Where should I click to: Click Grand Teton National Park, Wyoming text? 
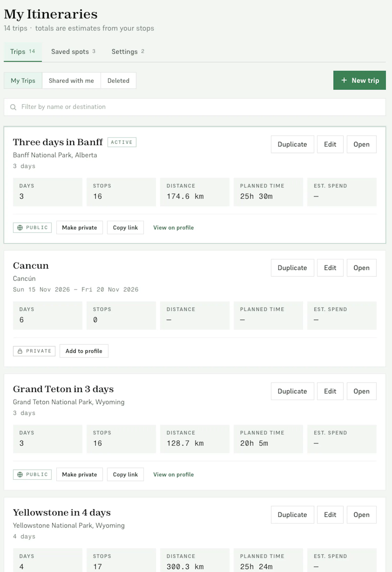(69, 402)
